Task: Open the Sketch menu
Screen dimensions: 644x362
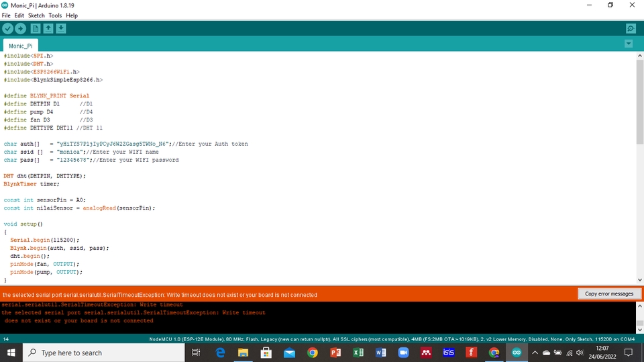Action: click(x=36, y=15)
